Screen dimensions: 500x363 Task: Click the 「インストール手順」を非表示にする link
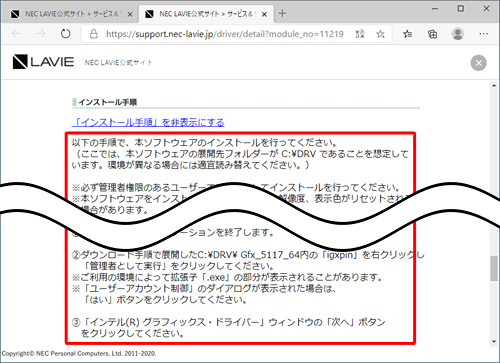148,122
